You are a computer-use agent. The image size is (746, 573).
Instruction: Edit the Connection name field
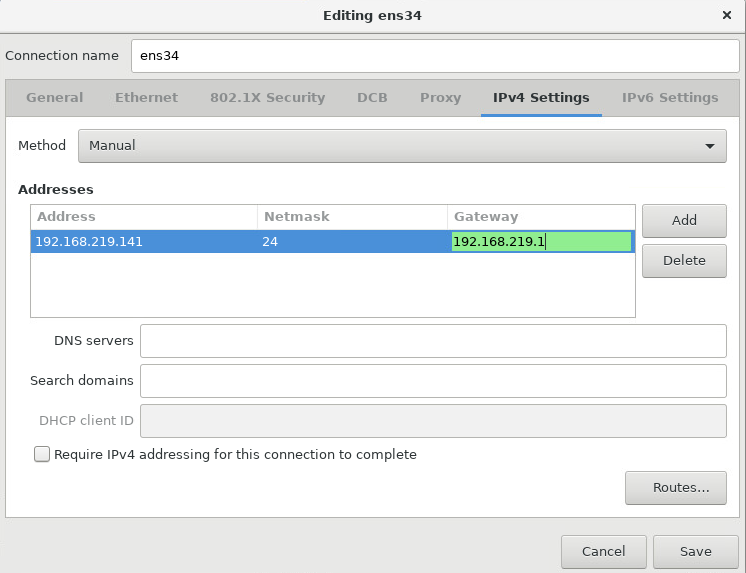[435, 56]
